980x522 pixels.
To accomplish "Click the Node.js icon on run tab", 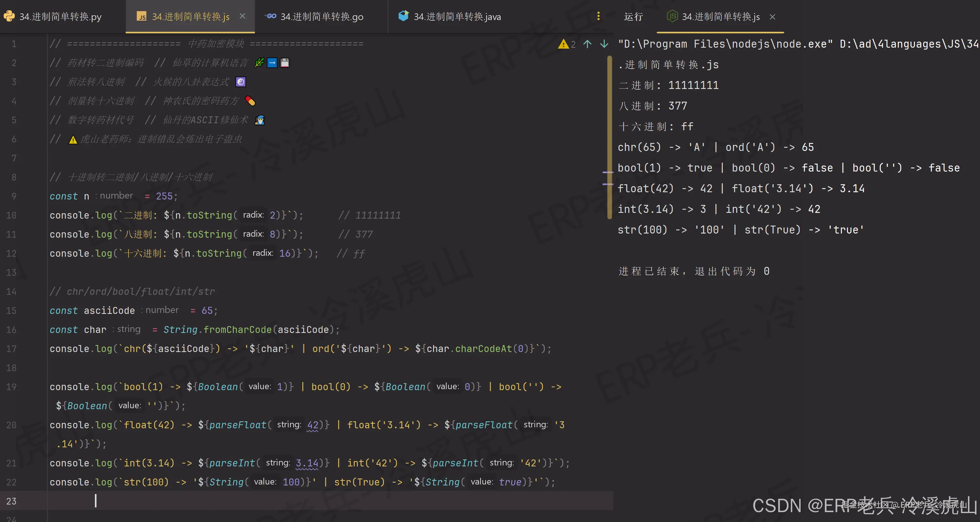I will point(672,17).
